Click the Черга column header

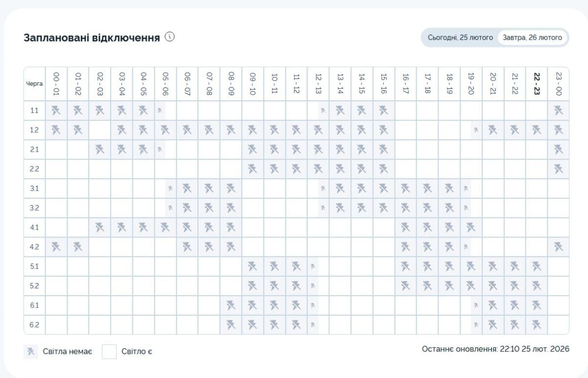pos(34,84)
